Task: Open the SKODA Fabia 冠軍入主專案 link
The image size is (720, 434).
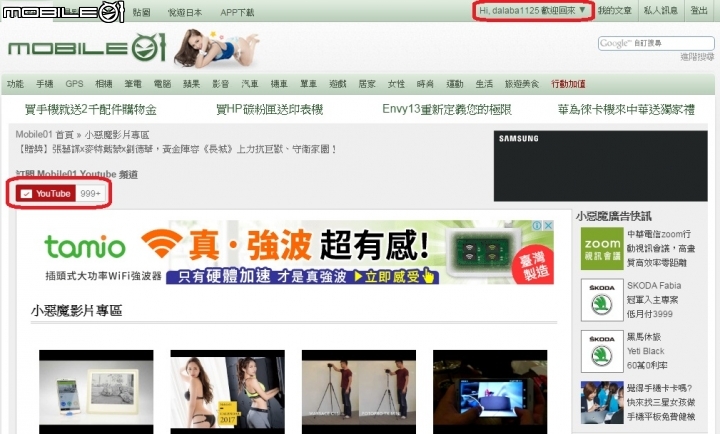Action: coord(654,300)
